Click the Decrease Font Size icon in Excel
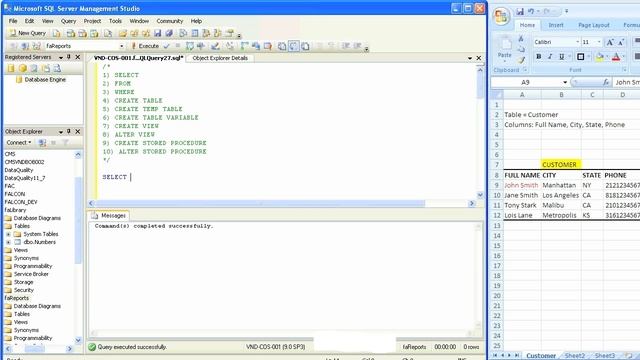The width and height of the screenshot is (640, 360). pyautogui.click(x=621, y=42)
